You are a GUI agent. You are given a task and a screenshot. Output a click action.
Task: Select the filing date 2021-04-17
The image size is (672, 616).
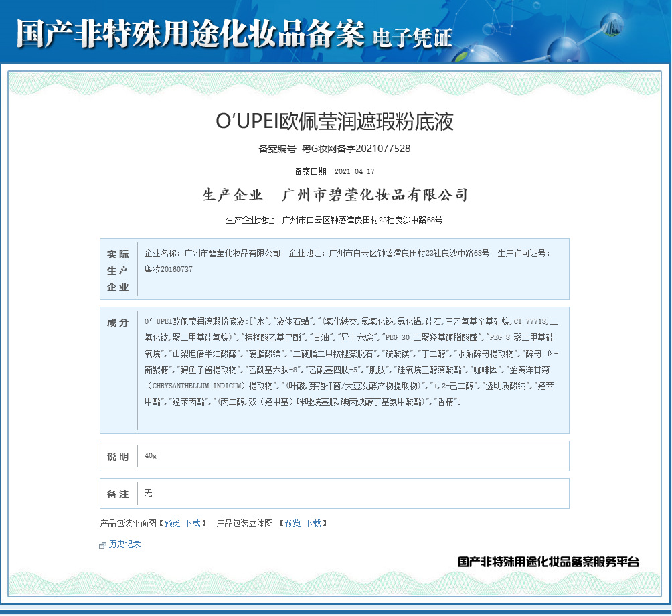click(x=355, y=171)
